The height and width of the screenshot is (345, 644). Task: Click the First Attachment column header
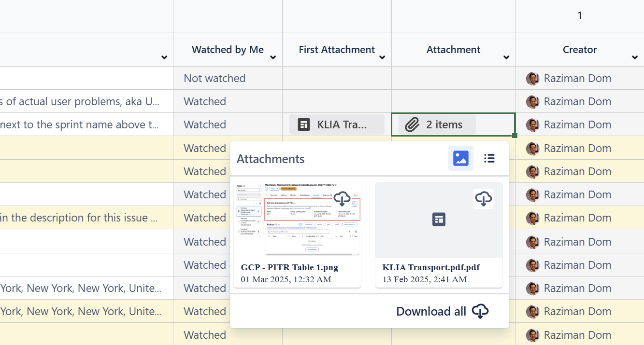click(x=337, y=50)
